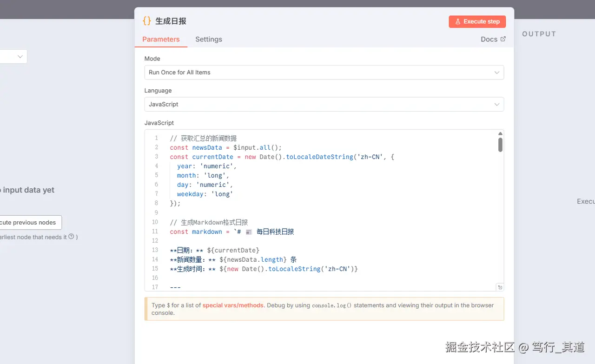Open the Mode dropdown
The image size is (595, 364).
pos(324,73)
